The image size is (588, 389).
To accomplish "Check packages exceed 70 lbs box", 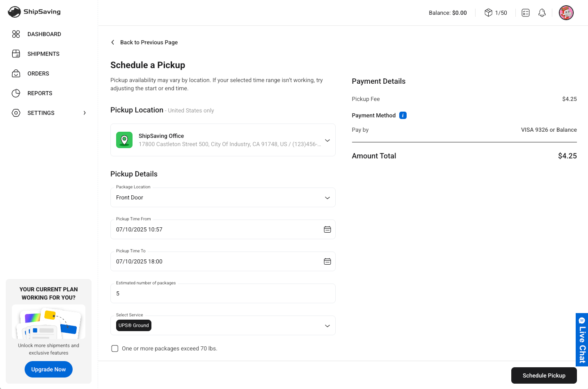I will (x=115, y=348).
